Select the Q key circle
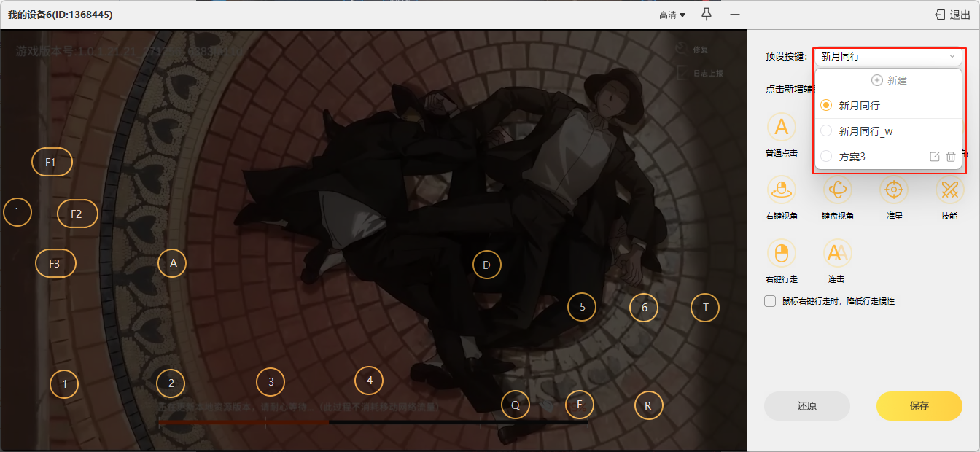The width and height of the screenshot is (980, 452). point(516,405)
